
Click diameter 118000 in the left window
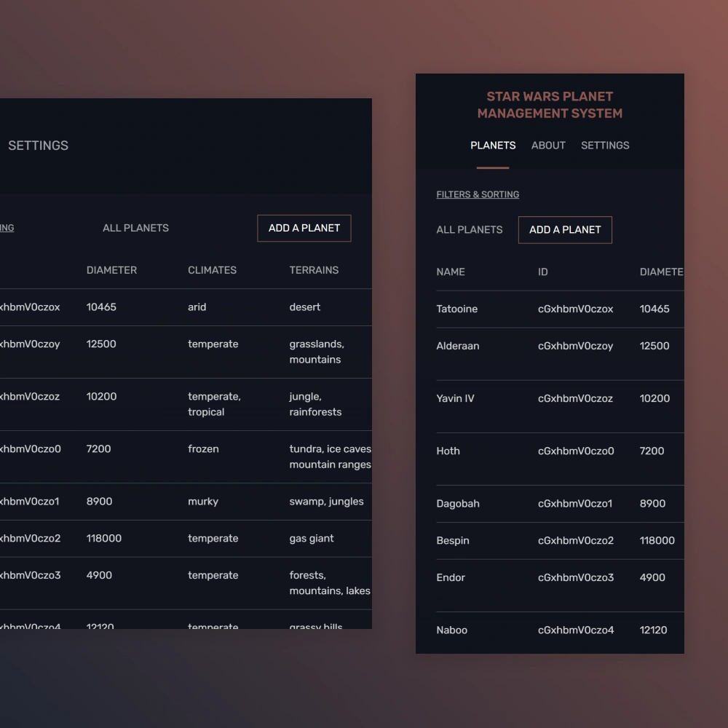[x=104, y=538]
